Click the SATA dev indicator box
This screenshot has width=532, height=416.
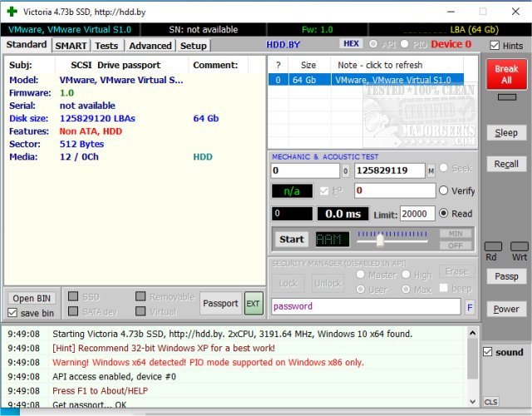73,311
